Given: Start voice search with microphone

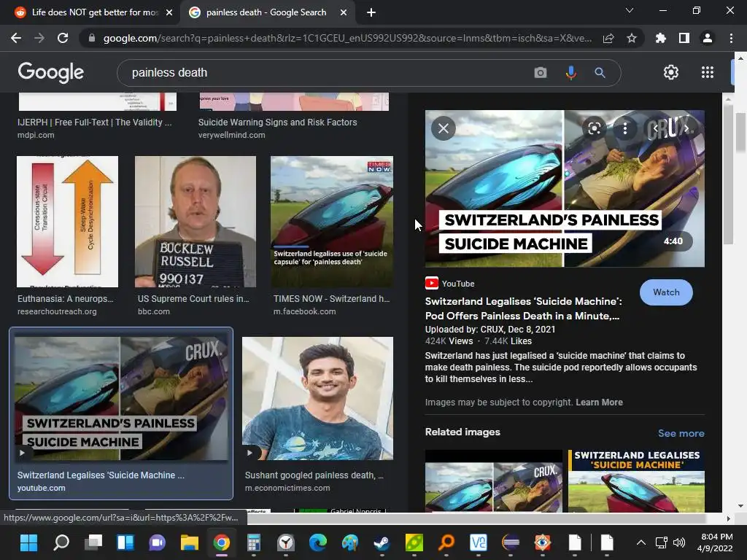Looking at the screenshot, I should point(570,73).
